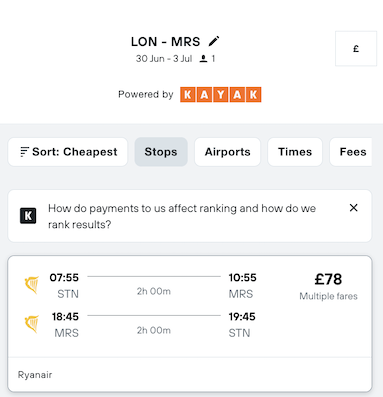Viewport: 383px width, 397px height.
Task: Click the sort lines icon
Action: pos(24,152)
